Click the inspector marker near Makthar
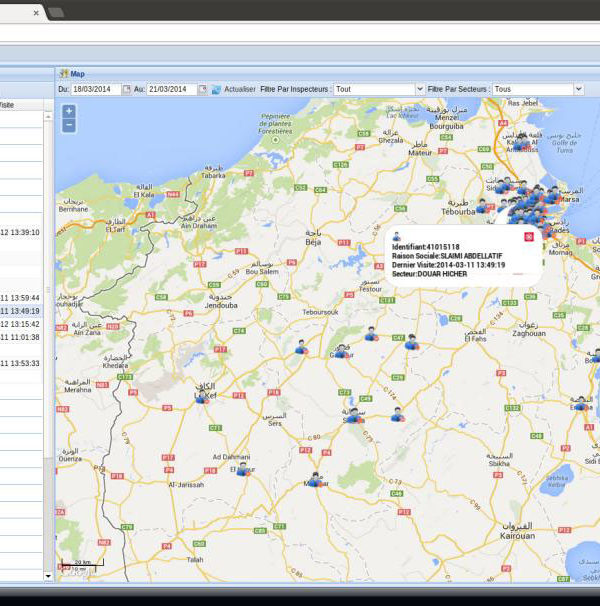The height and width of the screenshot is (606, 600). pos(315,478)
